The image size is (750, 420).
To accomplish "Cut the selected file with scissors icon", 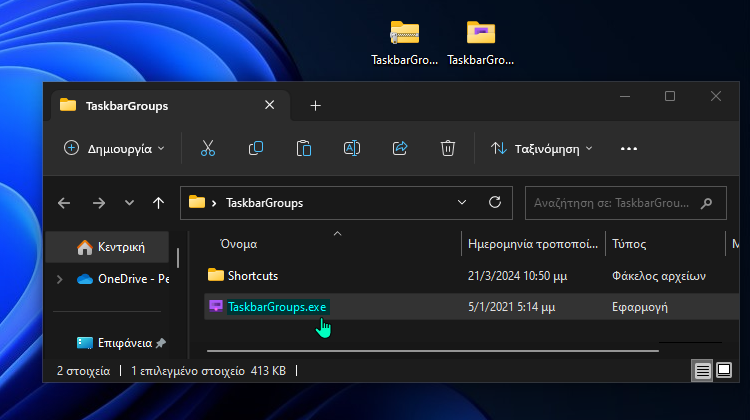I will pyautogui.click(x=208, y=148).
